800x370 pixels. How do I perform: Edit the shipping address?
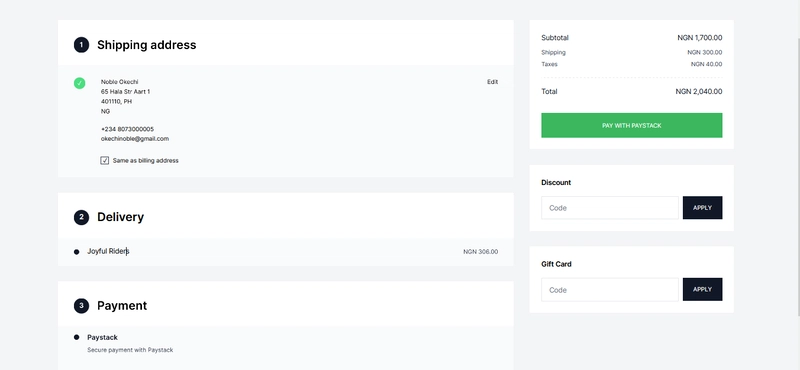click(492, 82)
